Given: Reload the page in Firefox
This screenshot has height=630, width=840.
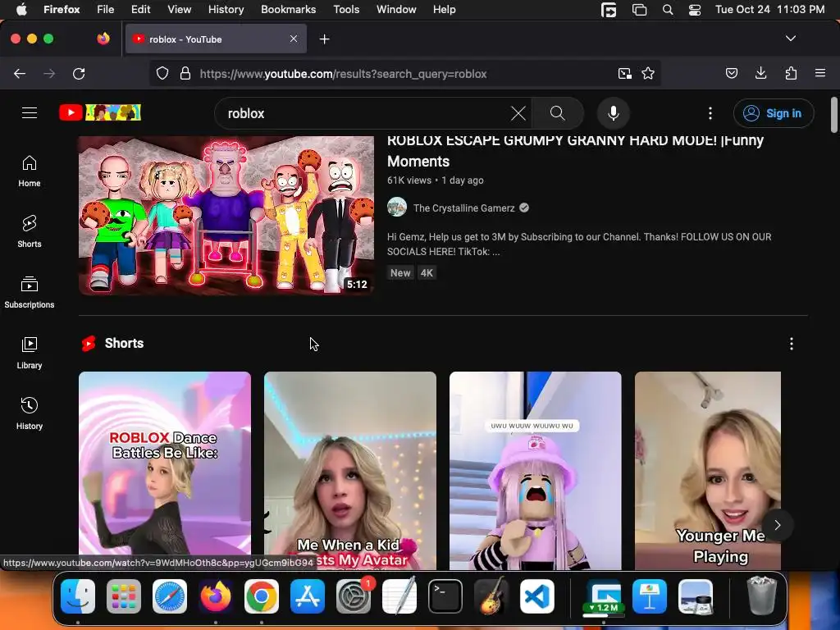Looking at the screenshot, I should point(79,73).
